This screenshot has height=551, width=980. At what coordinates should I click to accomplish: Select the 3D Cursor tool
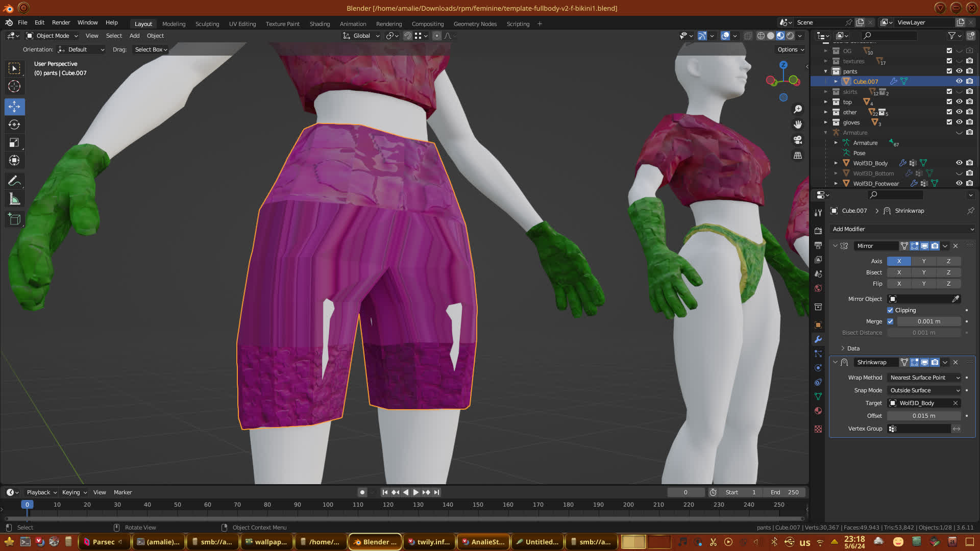[14, 87]
